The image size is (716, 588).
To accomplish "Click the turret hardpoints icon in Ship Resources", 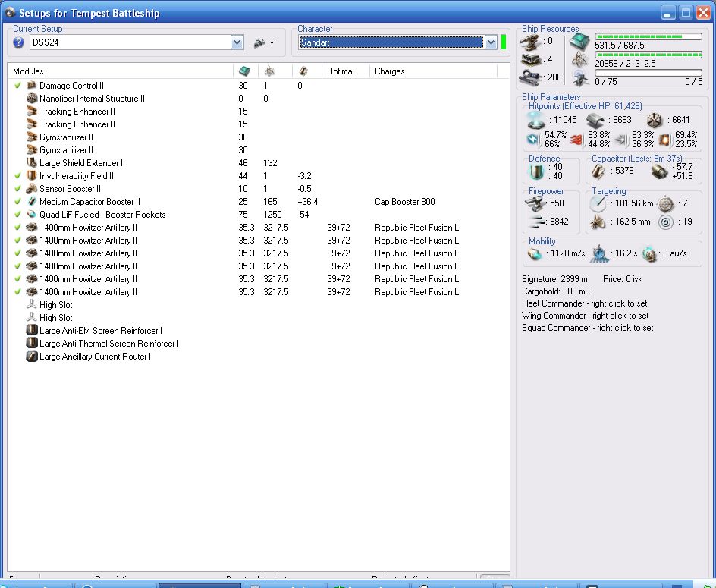I will click(530, 42).
